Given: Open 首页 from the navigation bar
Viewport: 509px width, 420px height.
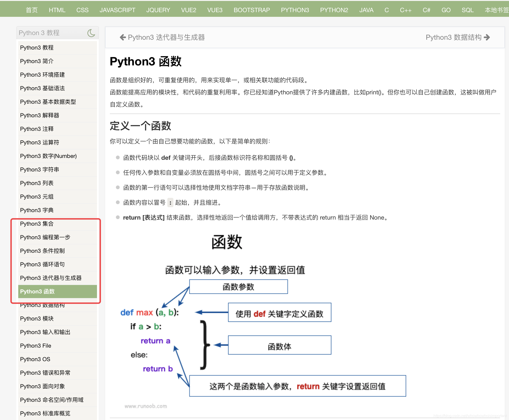Looking at the screenshot, I should (x=32, y=10).
